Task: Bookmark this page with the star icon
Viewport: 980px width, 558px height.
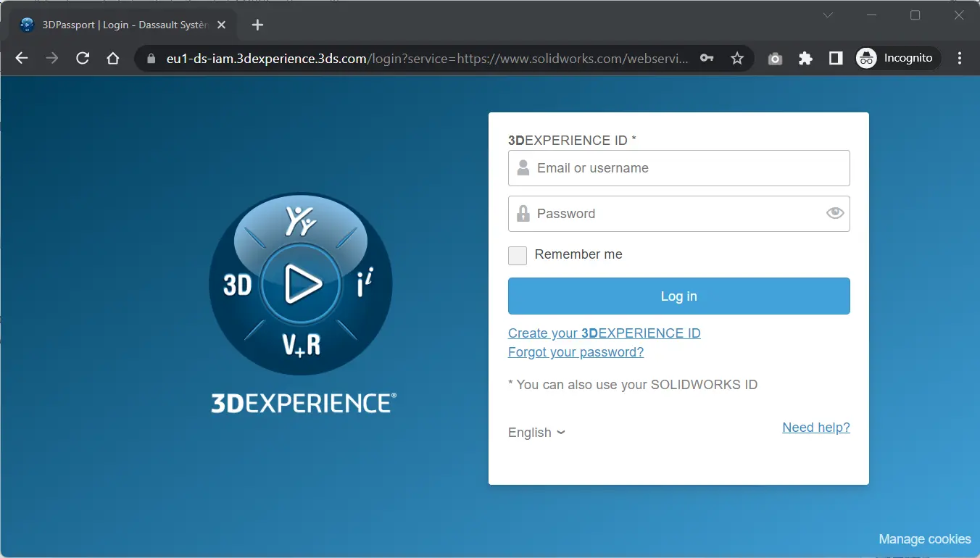Action: tap(737, 59)
